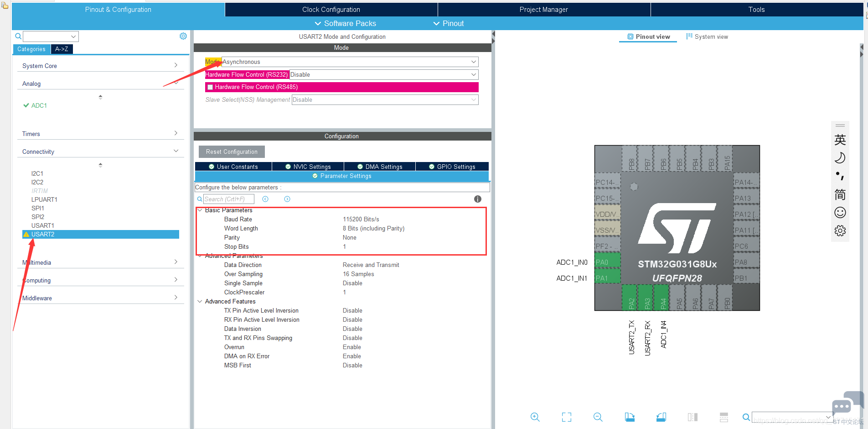
Task: Open the DMA Settings tab
Action: [380, 167]
